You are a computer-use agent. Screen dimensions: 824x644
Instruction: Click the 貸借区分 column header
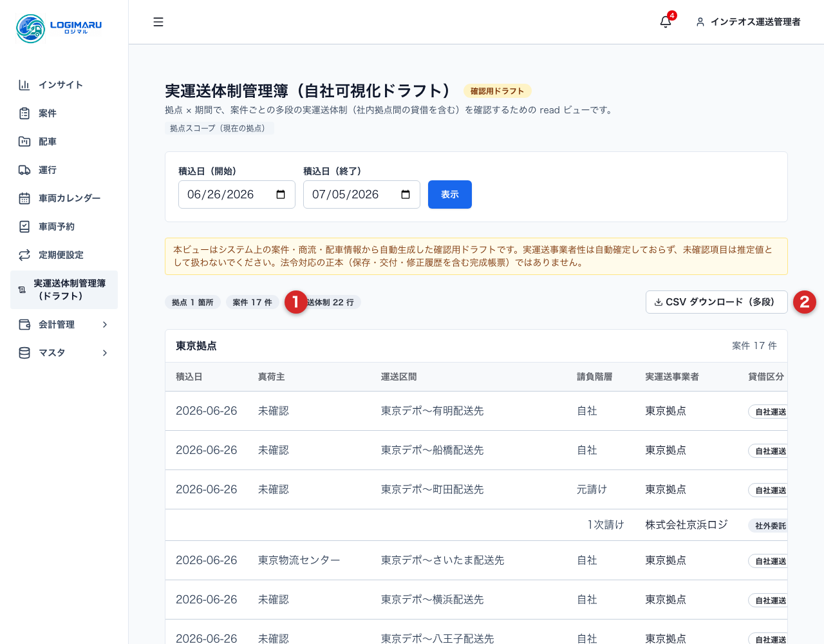pos(766,377)
